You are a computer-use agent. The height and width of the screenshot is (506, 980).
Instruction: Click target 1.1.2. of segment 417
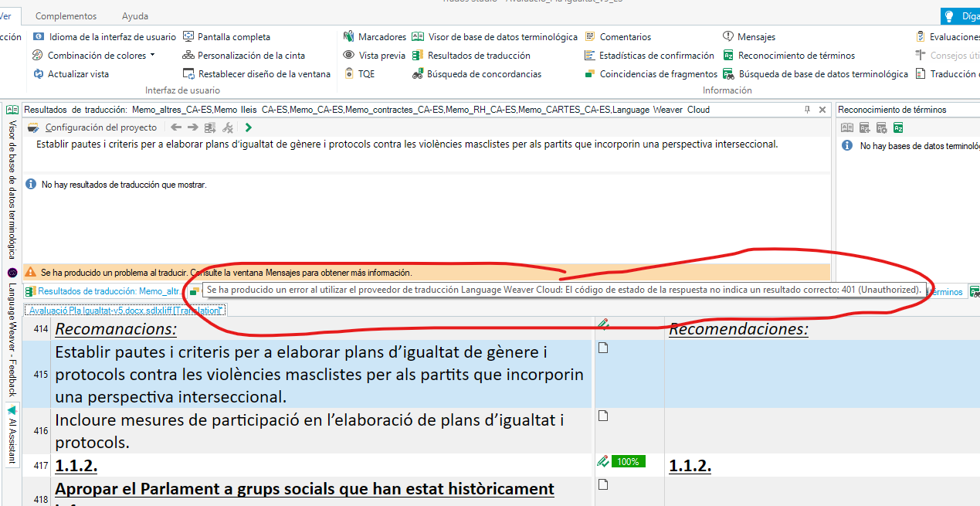point(690,466)
